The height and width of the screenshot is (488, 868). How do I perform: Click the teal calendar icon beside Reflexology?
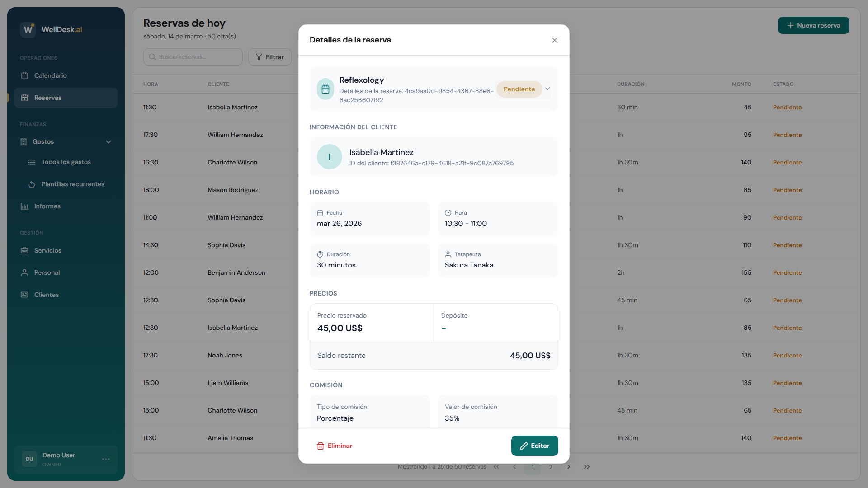coord(325,89)
